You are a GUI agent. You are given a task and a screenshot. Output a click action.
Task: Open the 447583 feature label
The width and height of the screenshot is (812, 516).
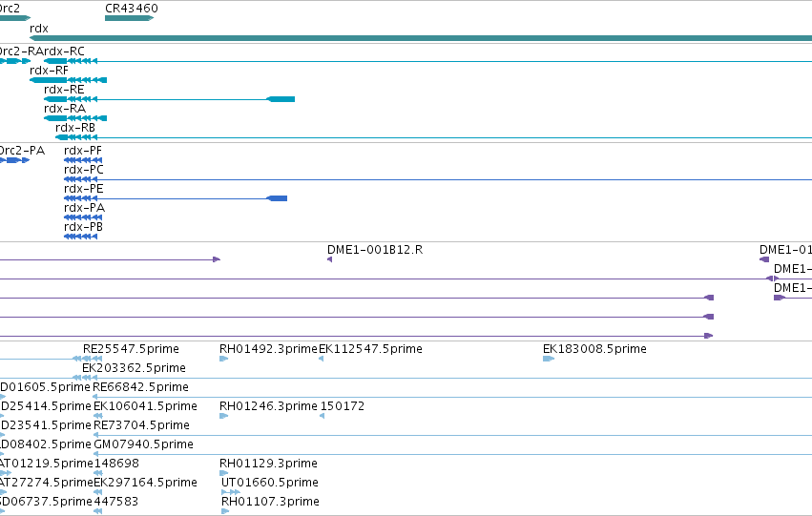115,503
